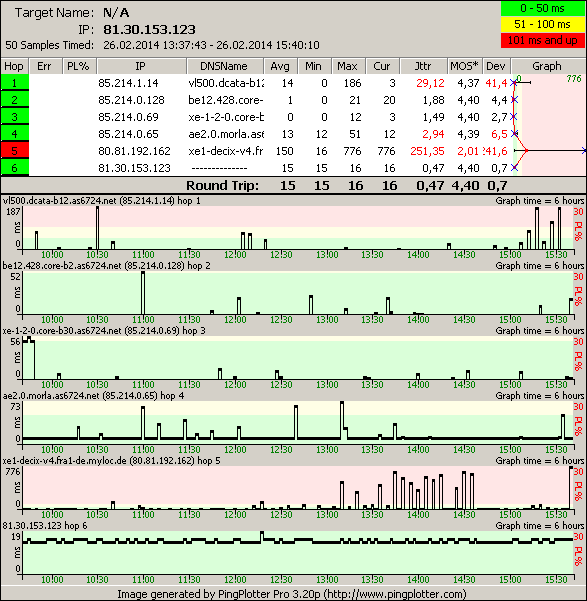Select IP address 85.214.1.14

(128, 83)
